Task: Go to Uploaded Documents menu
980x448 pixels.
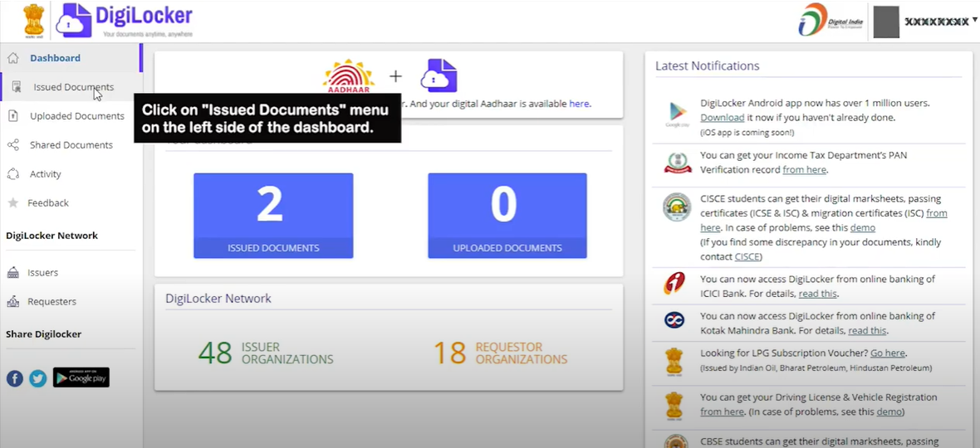Action: tap(77, 116)
